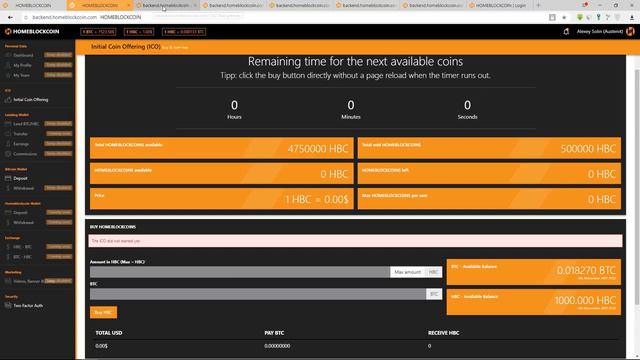The image size is (640, 360).
Task: Bookmark this page with the star icon
Action: [x=564, y=18]
